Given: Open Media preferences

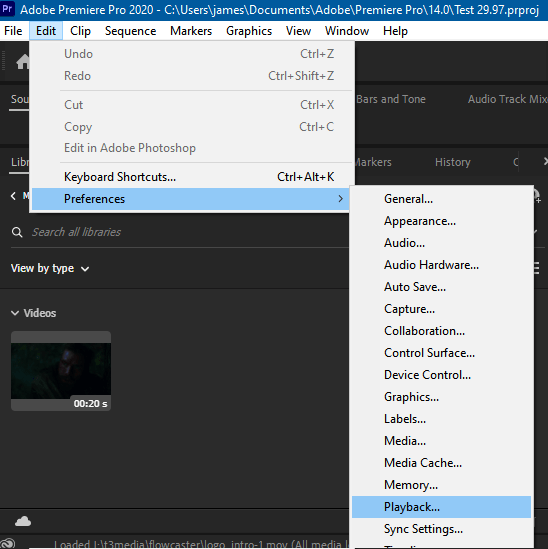Looking at the screenshot, I should click(x=441, y=441).
